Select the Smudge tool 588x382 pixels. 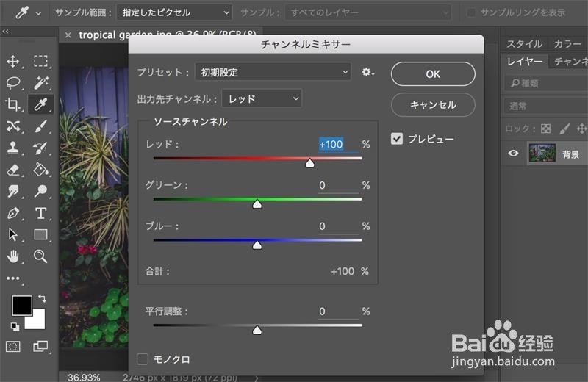point(13,191)
